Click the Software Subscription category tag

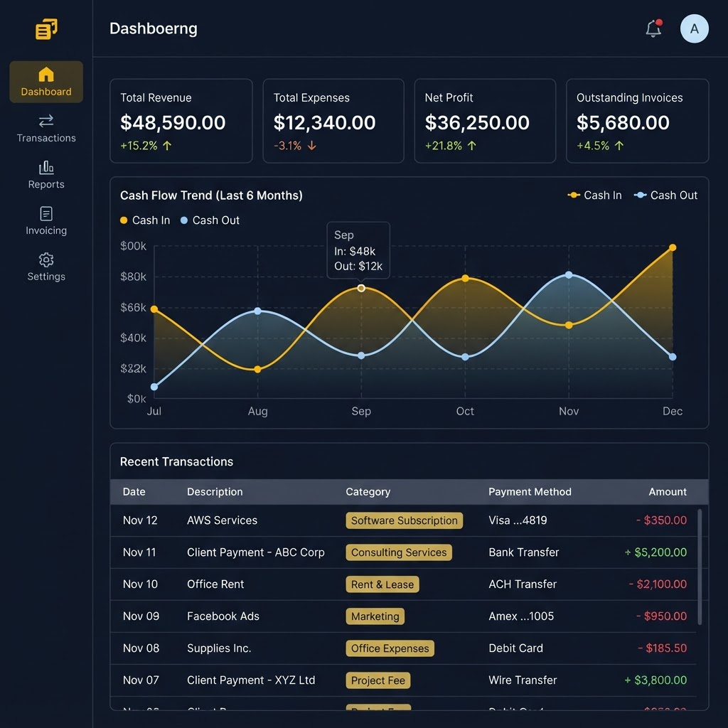(x=404, y=520)
